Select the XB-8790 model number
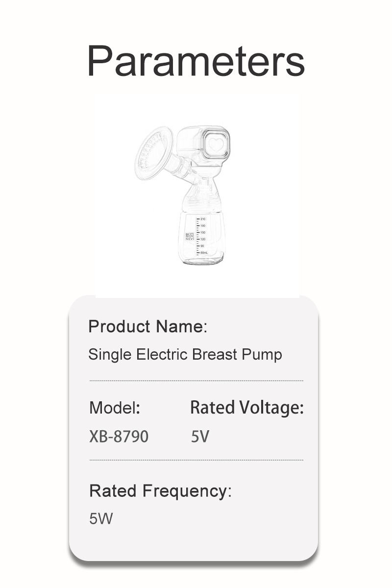 [x=119, y=436]
